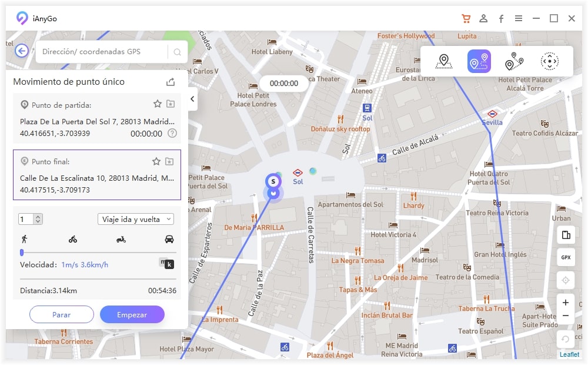Open the user account icon

483,18
